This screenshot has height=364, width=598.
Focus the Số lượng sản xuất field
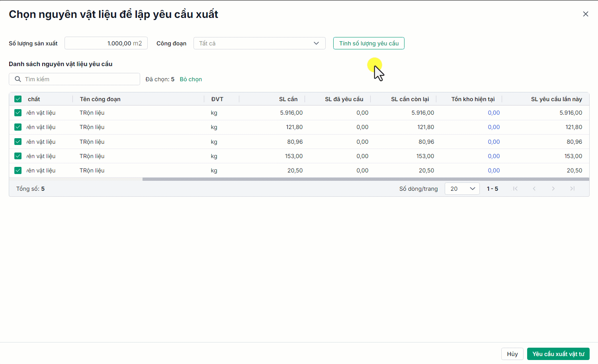(106, 43)
